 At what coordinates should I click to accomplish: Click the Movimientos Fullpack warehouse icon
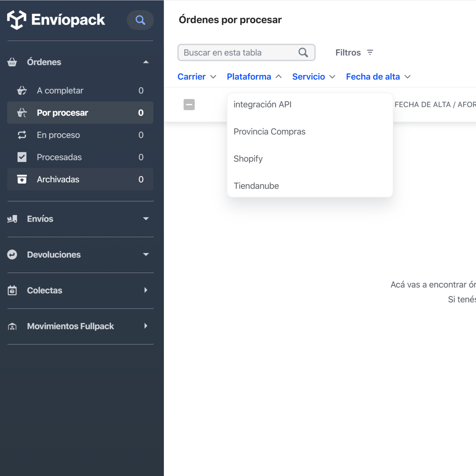click(x=12, y=326)
